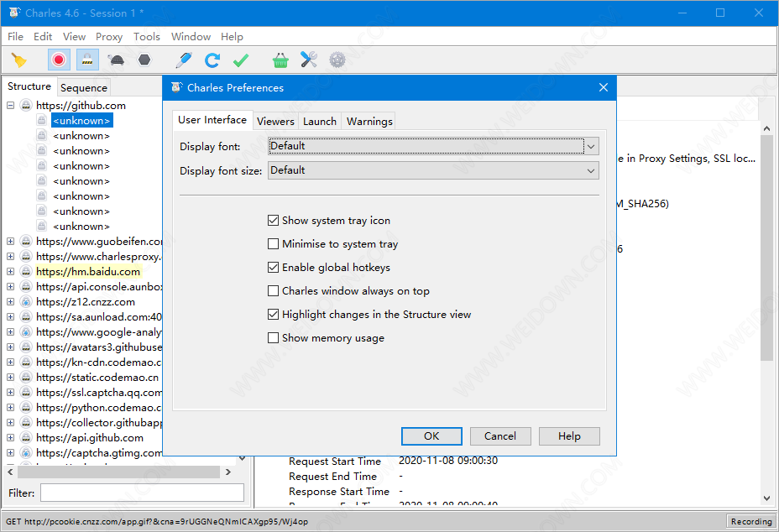Validate the response with the green checkmark icon
This screenshot has width=779, height=532.
(241, 60)
